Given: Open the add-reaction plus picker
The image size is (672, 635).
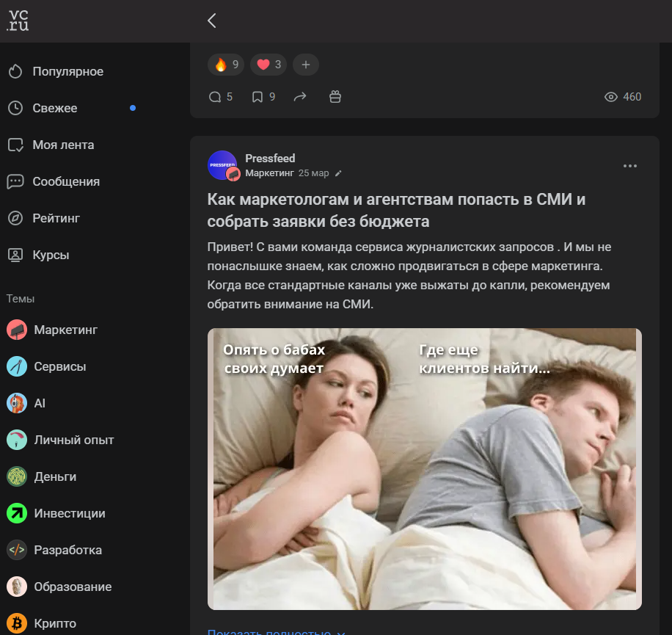Looking at the screenshot, I should [305, 65].
